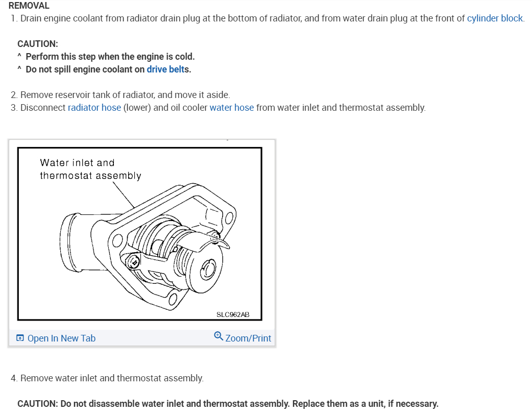Click the Zoom/Print magnifier icon
The image size is (532, 415).
[218, 336]
